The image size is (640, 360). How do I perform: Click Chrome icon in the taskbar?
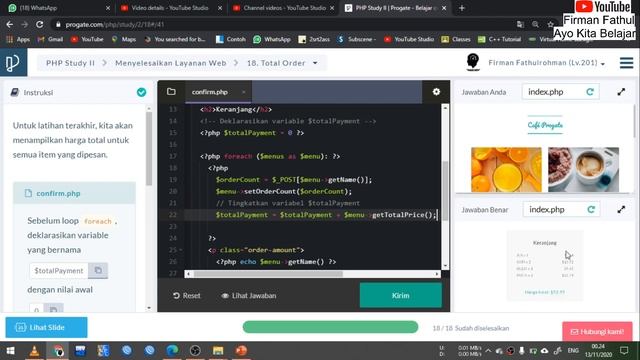[58, 351]
